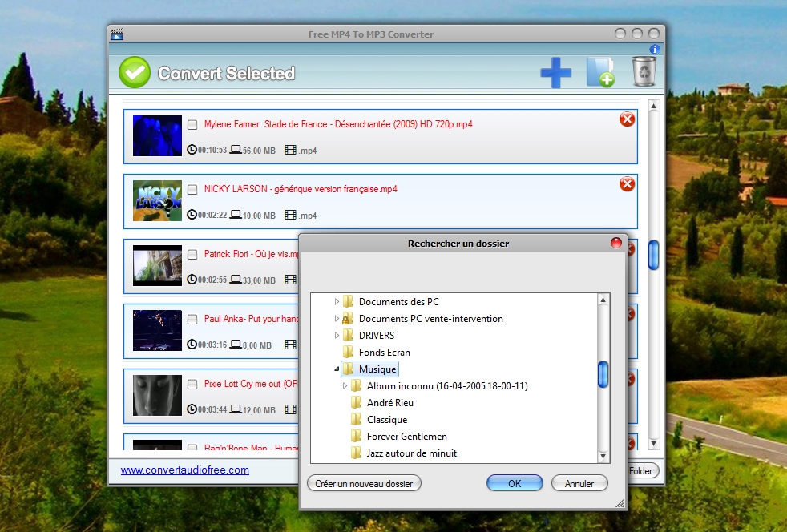Select the Jazz autour de minuit folder
Screen dimensions: 787x532
tap(412, 453)
